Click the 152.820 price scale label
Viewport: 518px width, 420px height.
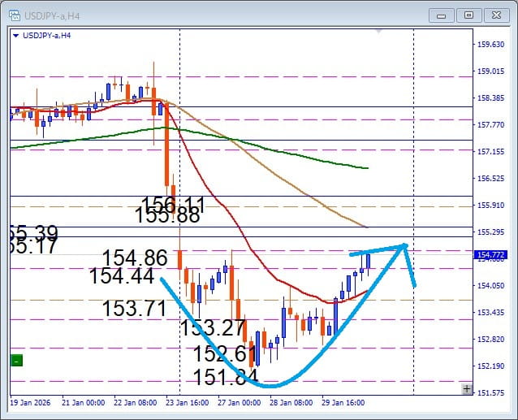pos(491,339)
